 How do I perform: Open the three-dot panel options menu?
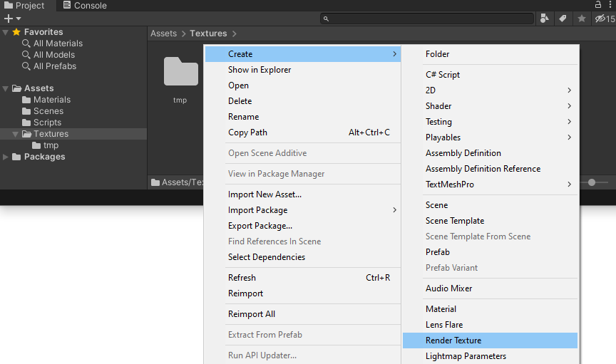(x=610, y=5)
